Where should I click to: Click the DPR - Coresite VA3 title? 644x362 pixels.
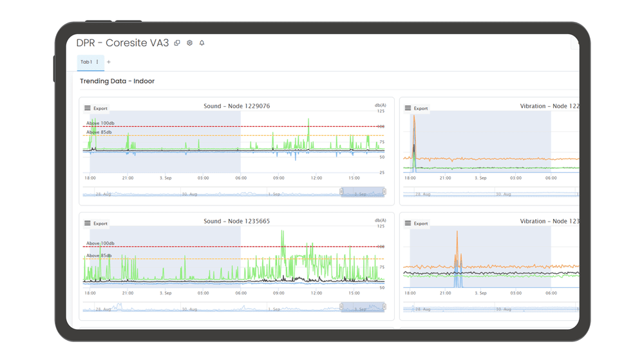click(122, 43)
